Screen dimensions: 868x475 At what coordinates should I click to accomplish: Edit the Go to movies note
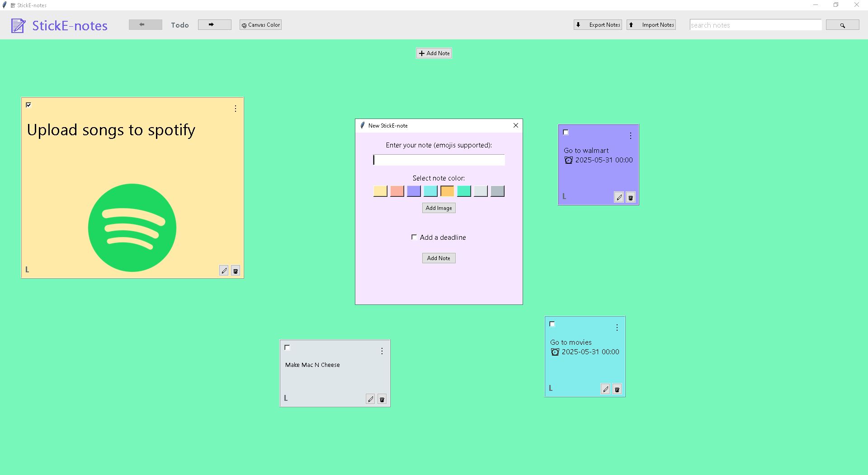[605, 389]
